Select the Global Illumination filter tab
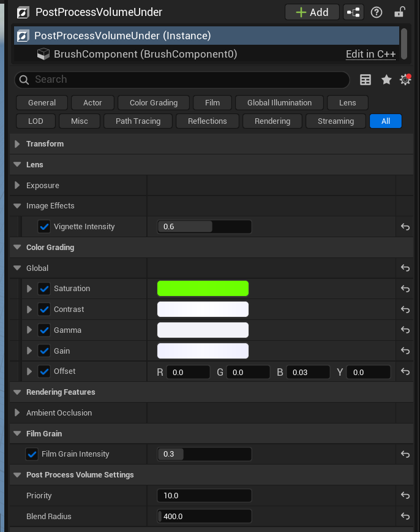Screen dimensions: 420x532 [x=279, y=103]
